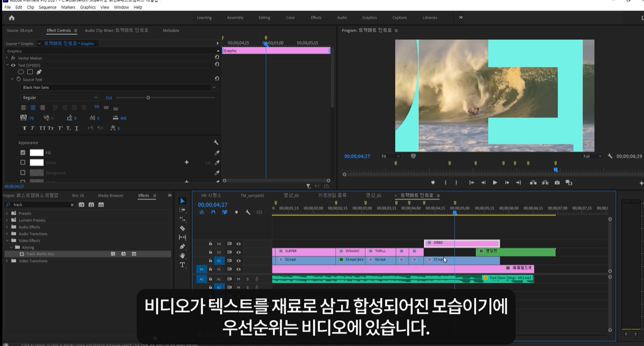Select the Selection tool arrow
Screen dimensions: 644x346
182,201
